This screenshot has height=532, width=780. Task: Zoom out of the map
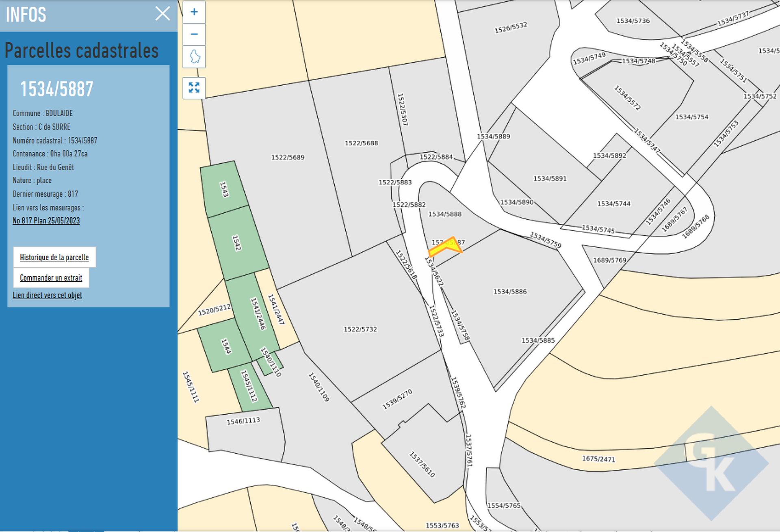pyautogui.click(x=194, y=34)
